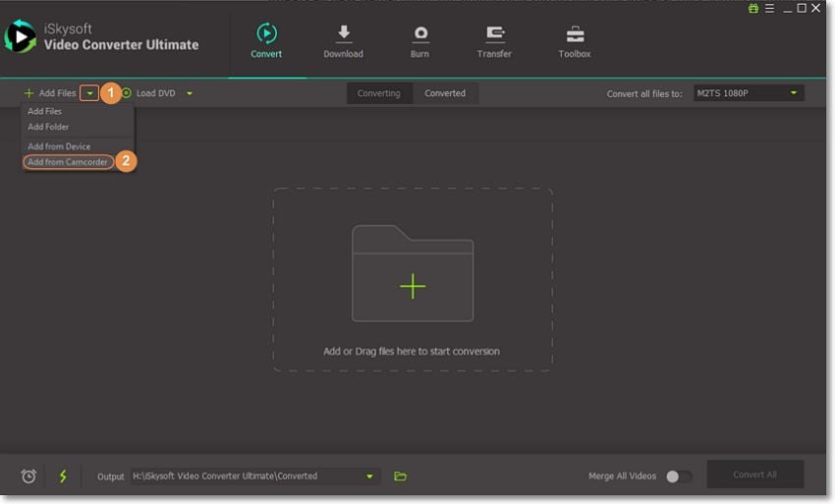Click the lightning high-speed conversion icon

tap(63, 476)
